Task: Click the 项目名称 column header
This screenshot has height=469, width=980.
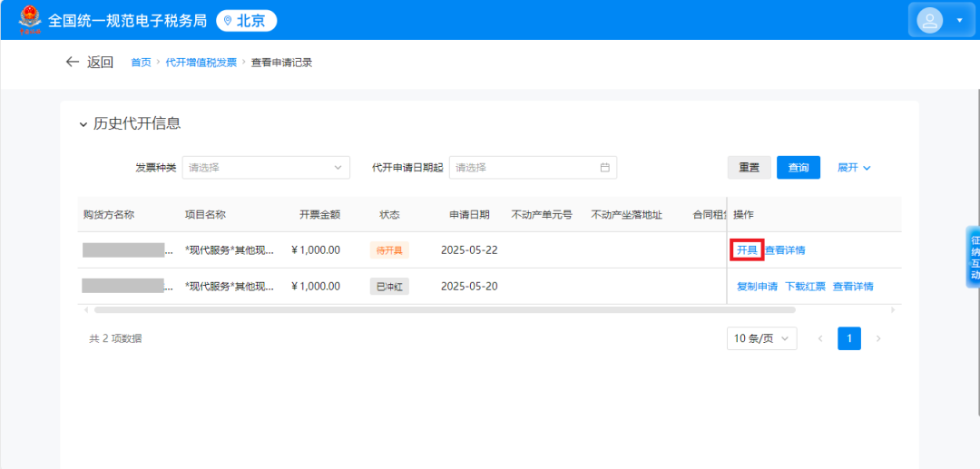Action: tap(206, 214)
